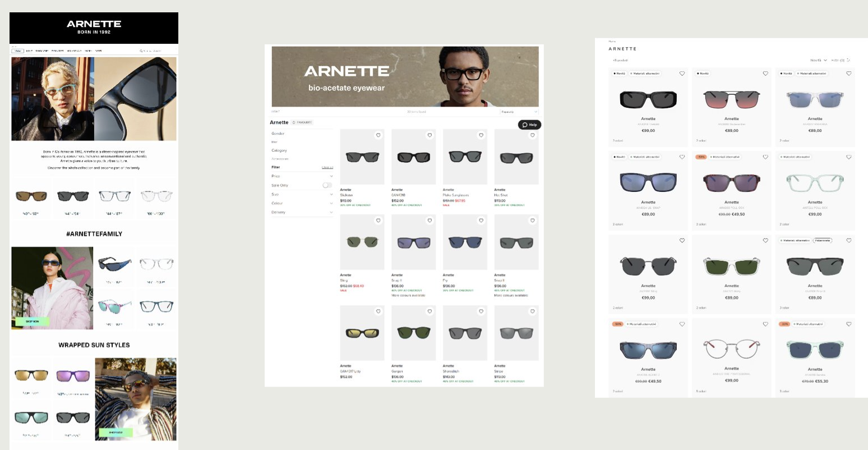This screenshot has width=868, height=450.
Task: Expand the Size filter section
Action: 302,194
